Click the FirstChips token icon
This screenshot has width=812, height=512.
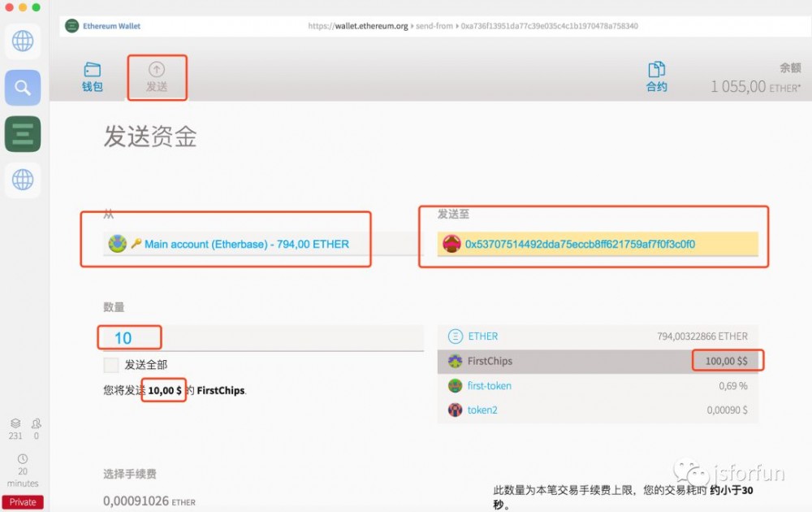455,360
